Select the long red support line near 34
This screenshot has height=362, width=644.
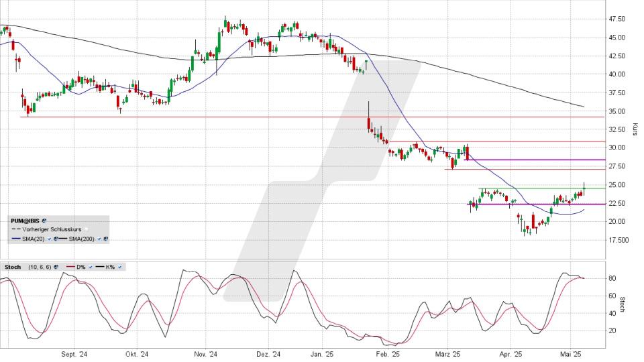pos(312,117)
